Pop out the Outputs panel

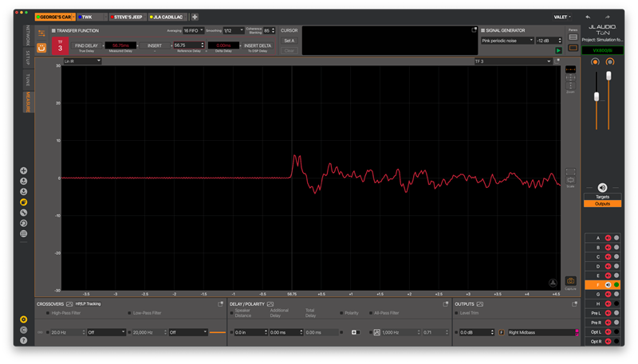pyautogui.click(x=574, y=304)
